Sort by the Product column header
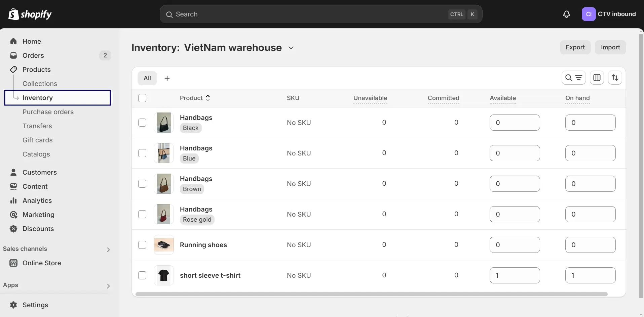This screenshot has width=644, height=317. tap(195, 98)
